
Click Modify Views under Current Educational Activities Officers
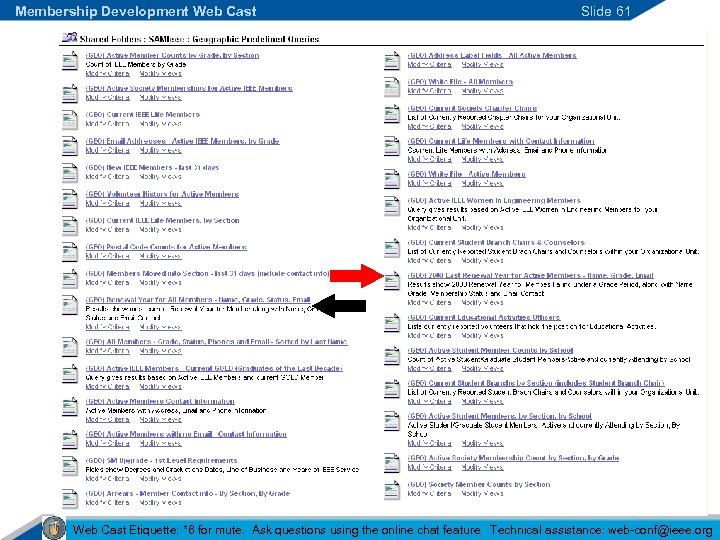click(x=482, y=336)
